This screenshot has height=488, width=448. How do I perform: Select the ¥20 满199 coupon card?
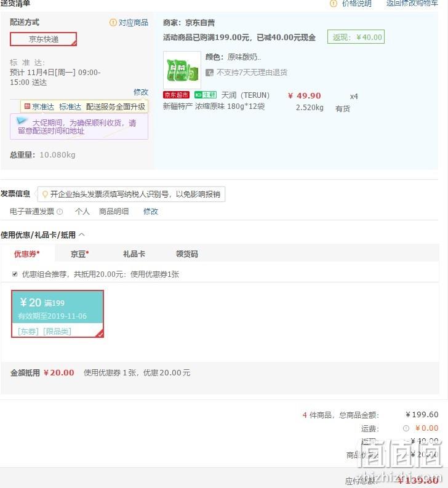pos(57,314)
